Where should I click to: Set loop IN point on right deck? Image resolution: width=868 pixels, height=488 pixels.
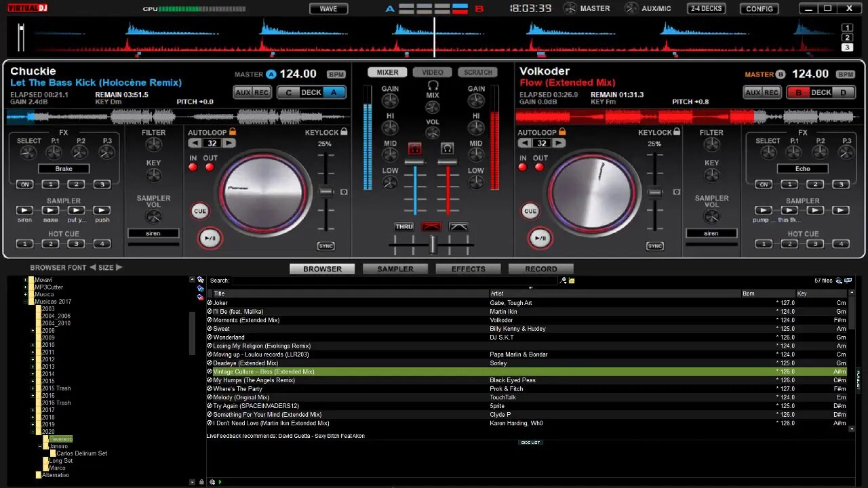523,167
